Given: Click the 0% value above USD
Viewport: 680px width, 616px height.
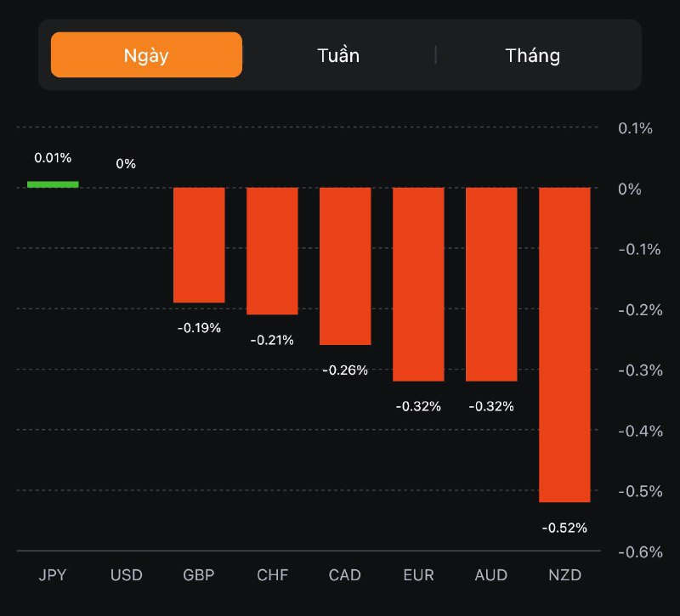Looking at the screenshot, I should [126, 163].
